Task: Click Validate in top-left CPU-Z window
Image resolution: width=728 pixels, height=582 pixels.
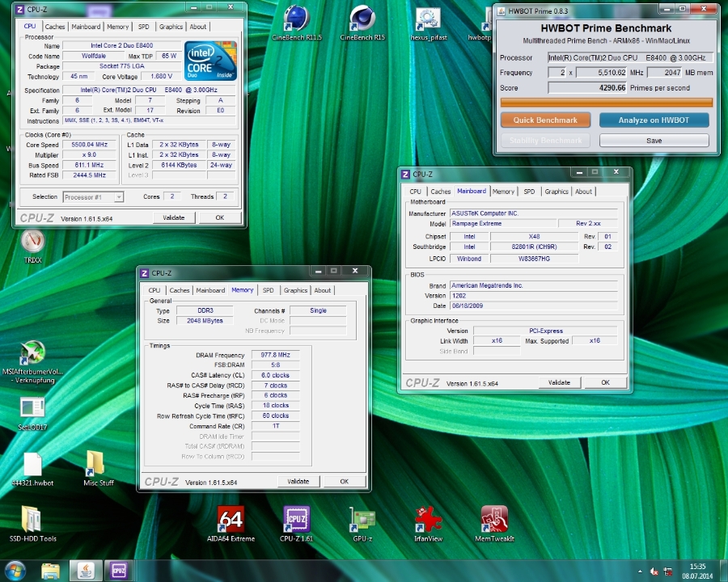Action: [174, 217]
